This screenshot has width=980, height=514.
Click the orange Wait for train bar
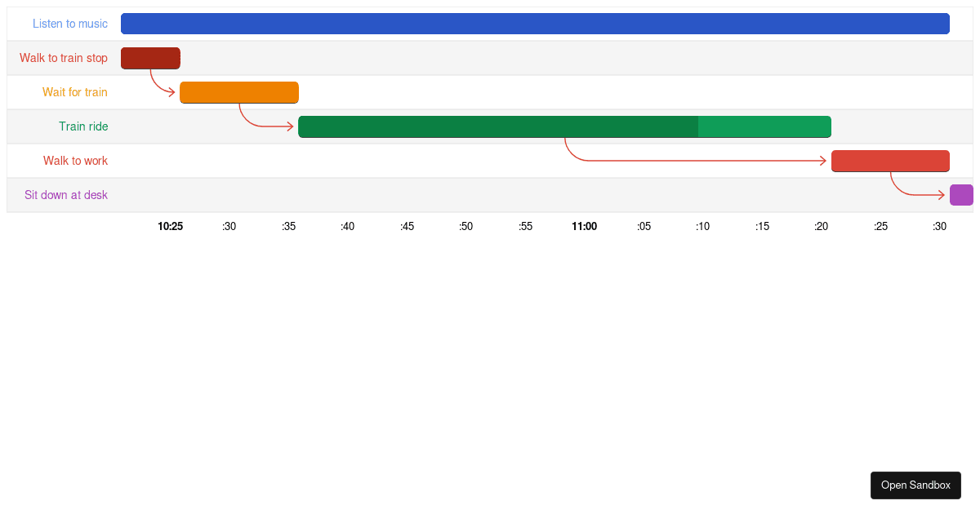(238, 92)
